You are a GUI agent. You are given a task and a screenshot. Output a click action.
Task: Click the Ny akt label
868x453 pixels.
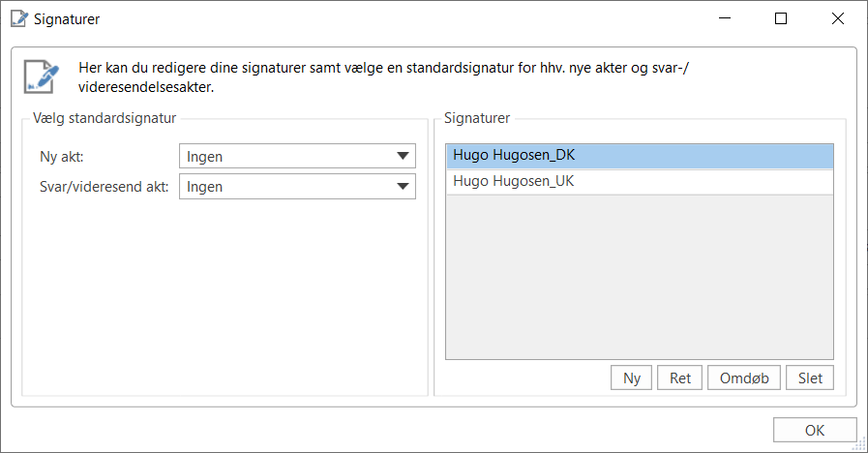[58, 157]
